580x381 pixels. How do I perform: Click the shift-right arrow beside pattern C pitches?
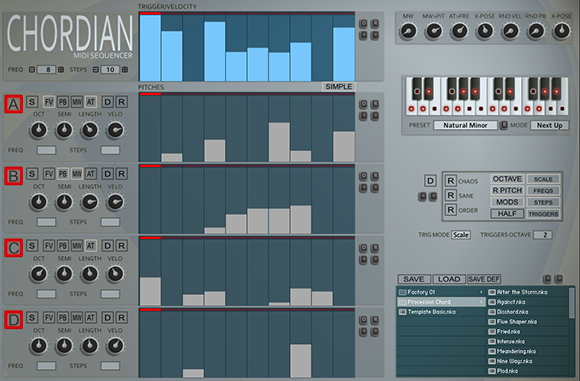click(x=375, y=260)
